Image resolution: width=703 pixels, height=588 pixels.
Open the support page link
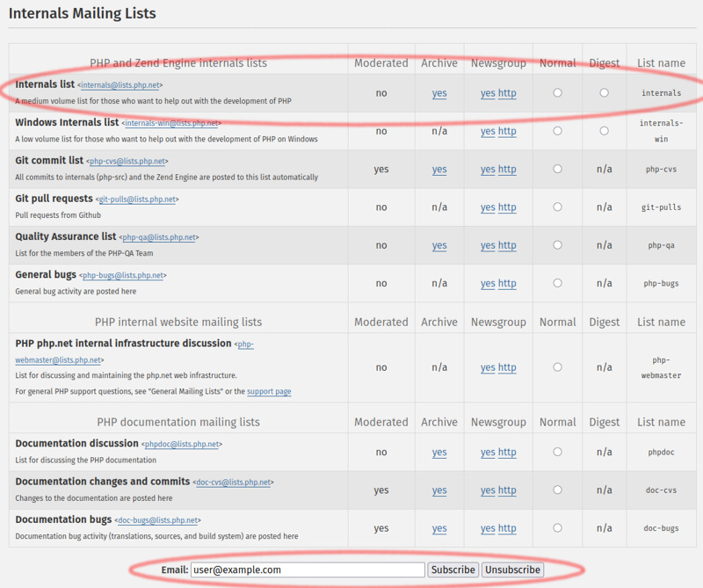[269, 391]
